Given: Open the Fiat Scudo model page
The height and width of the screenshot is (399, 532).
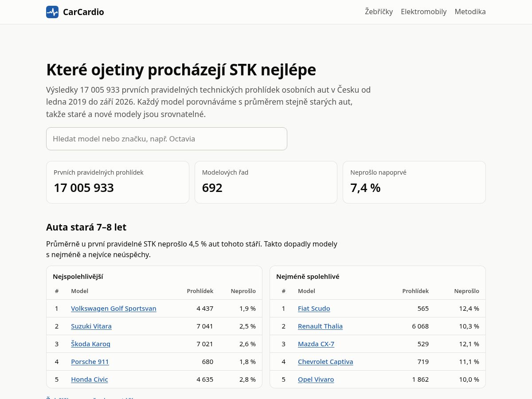Looking at the screenshot, I should 314,309.
